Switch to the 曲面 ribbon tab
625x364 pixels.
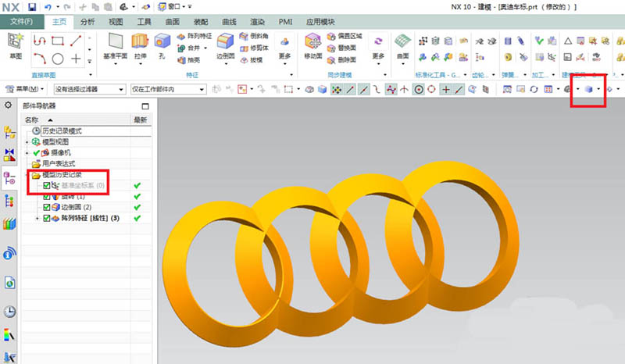coord(173,21)
